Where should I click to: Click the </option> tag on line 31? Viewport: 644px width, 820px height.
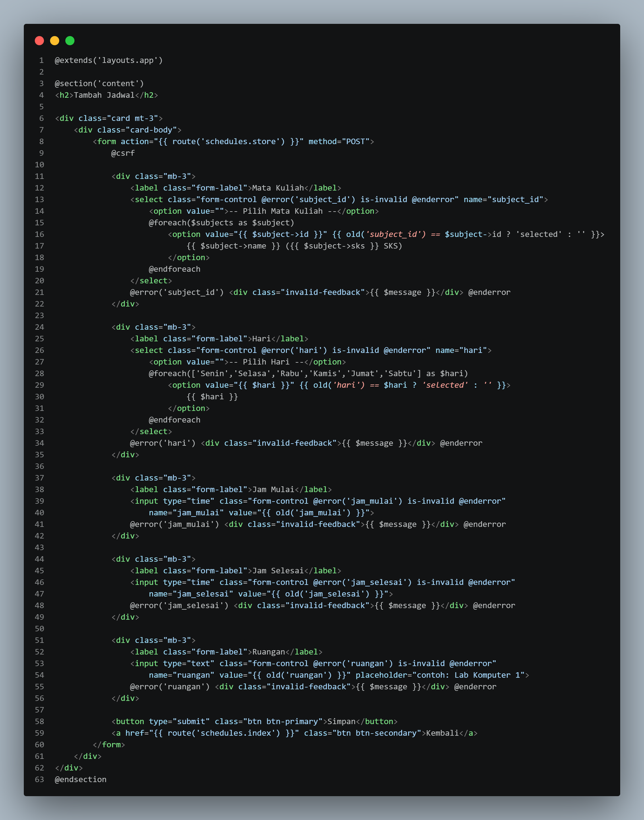click(x=189, y=408)
